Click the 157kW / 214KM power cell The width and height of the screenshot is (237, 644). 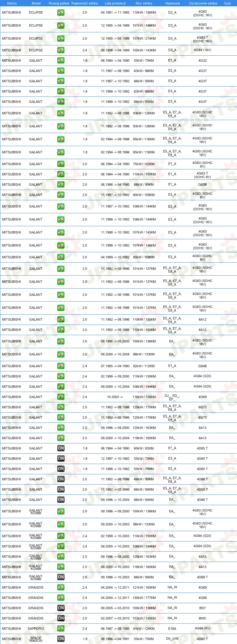click(x=144, y=39)
